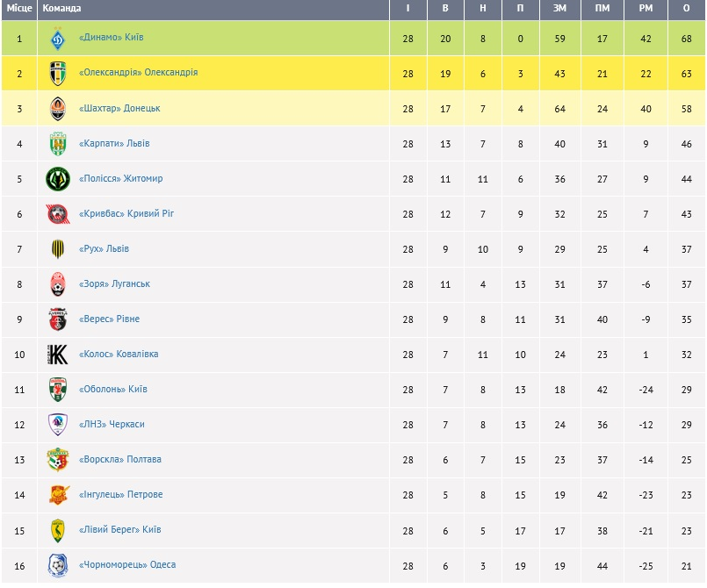
Task: Click the «О» points column header
Action: click(686, 8)
